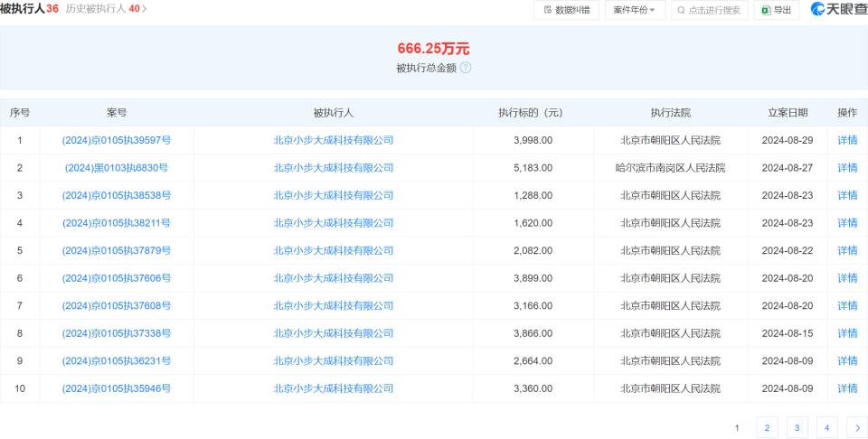Open case (2024)京0105执37608号
This screenshot has width=868, height=439.
click(x=117, y=305)
